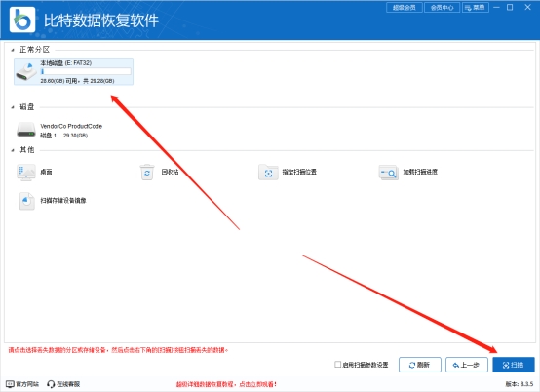Click the red partition selection hint text
Image resolution: width=540 pixels, height=392 pixels.
pos(118,350)
